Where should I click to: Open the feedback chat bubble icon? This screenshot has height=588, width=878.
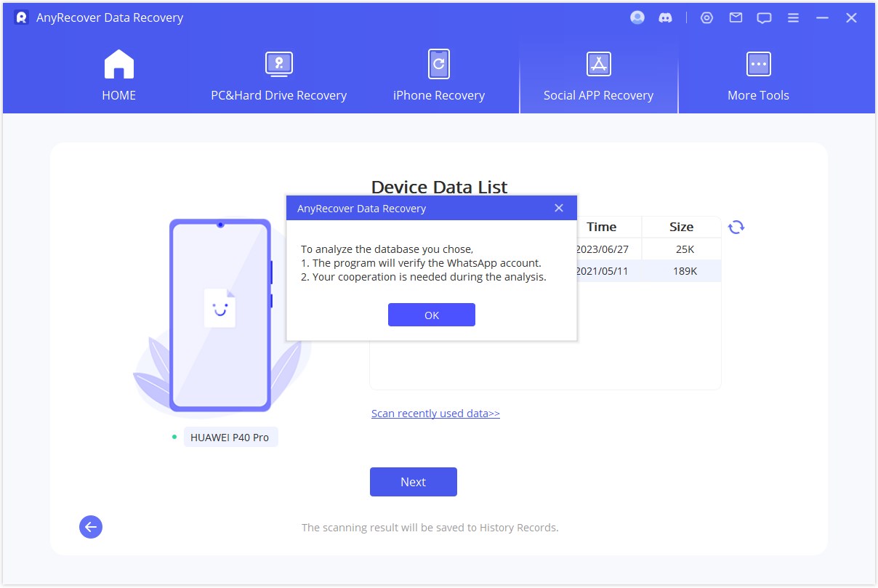(x=764, y=18)
